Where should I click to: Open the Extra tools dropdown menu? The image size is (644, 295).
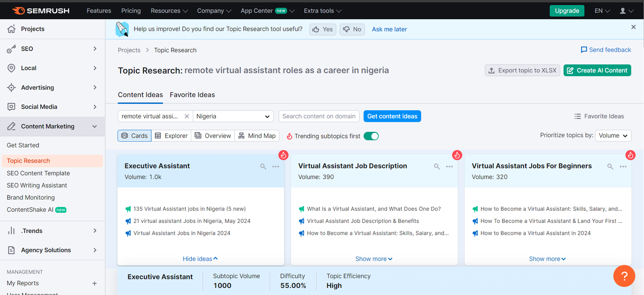322,11
